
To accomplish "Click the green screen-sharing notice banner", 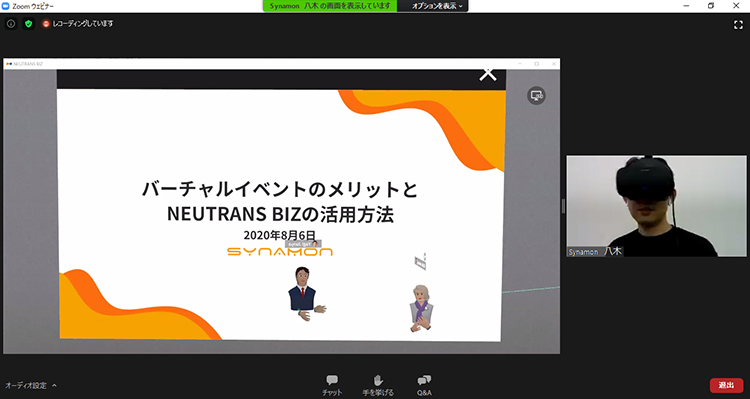I will click(x=330, y=6).
